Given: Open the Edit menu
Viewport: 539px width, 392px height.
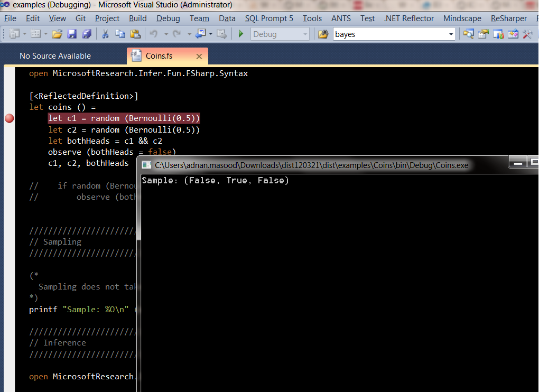Looking at the screenshot, I should point(33,18).
